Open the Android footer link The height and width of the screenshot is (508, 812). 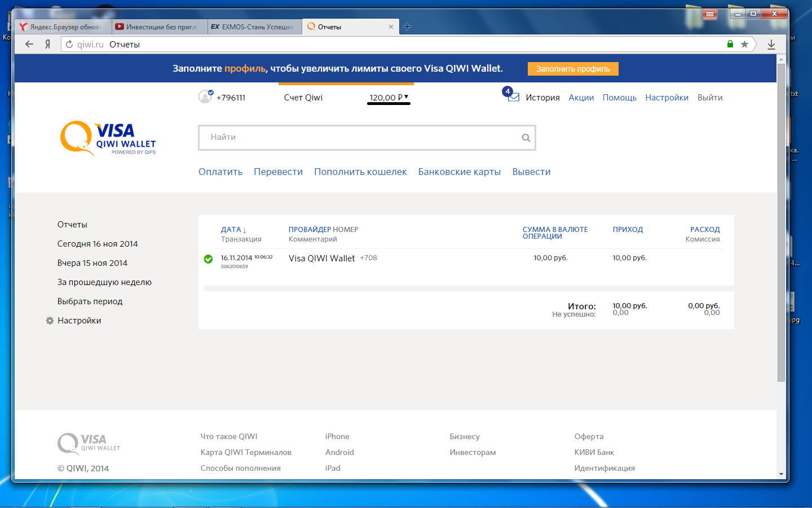pyautogui.click(x=339, y=452)
